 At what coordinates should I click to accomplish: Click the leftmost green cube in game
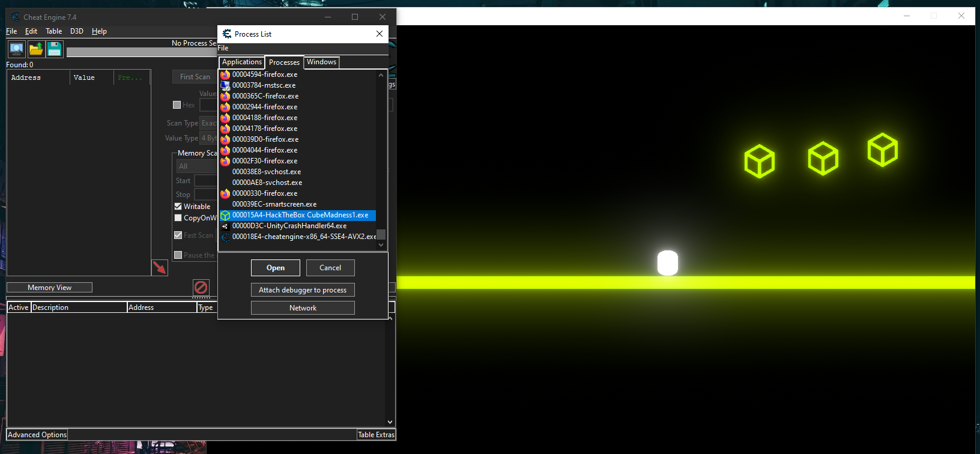(x=760, y=161)
